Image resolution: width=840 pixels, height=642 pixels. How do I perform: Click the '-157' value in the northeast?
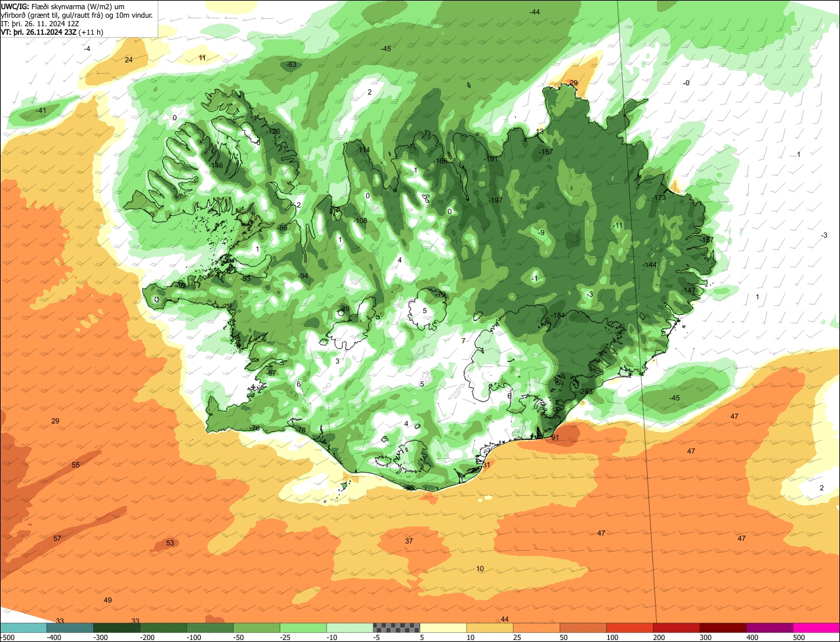pos(546,152)
